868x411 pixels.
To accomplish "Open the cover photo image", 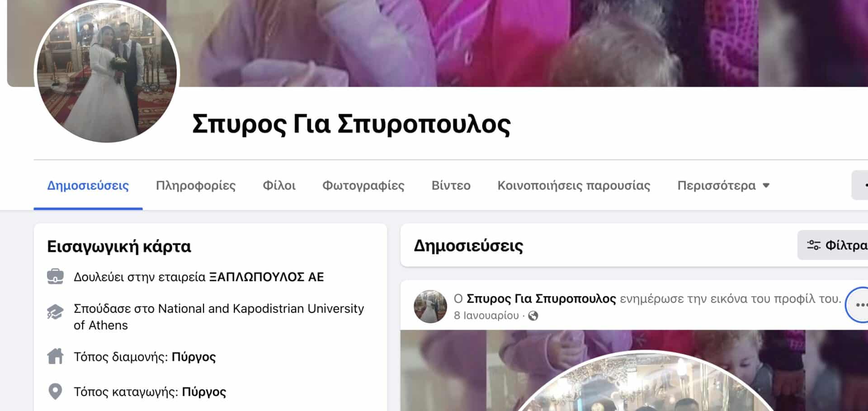I will (497, 43).
